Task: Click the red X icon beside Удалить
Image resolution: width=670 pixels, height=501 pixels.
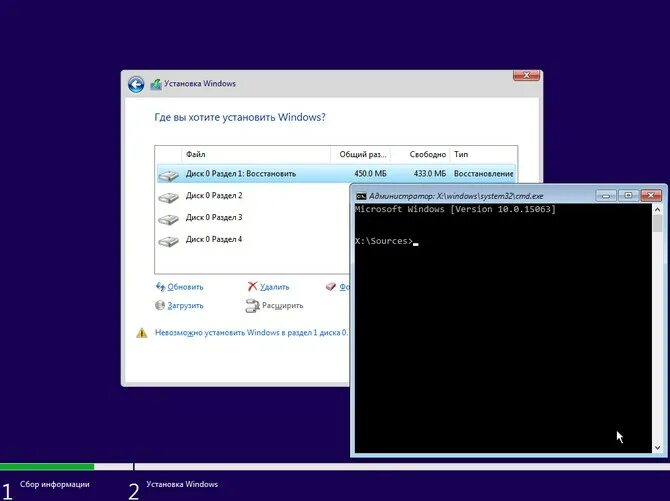Action: (x=253, y=286)
